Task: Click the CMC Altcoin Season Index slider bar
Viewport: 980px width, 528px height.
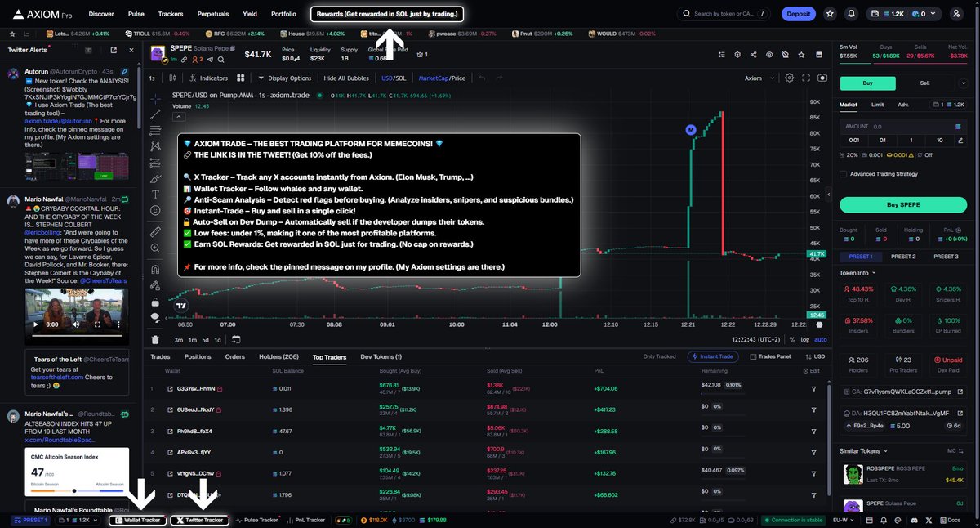Action: [x=75, y=490]
